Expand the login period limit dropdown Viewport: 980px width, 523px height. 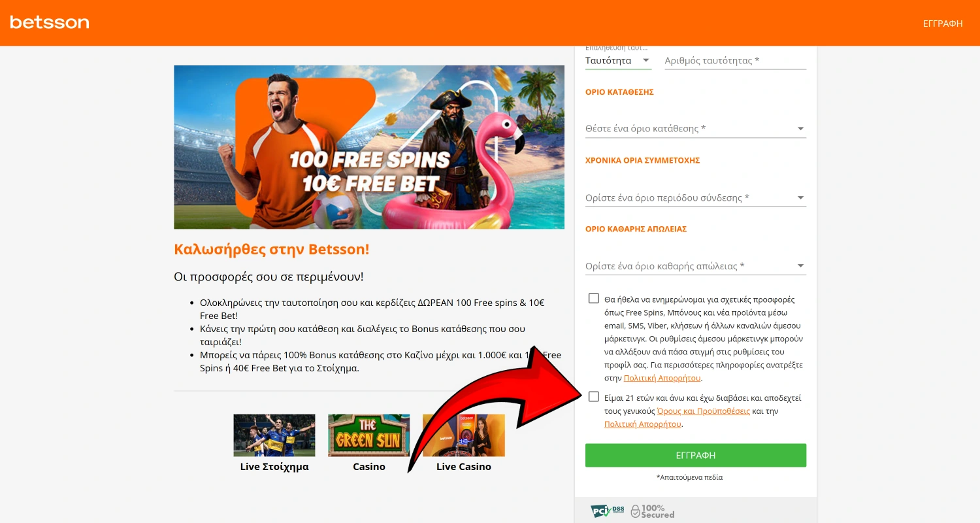(696, 197)
